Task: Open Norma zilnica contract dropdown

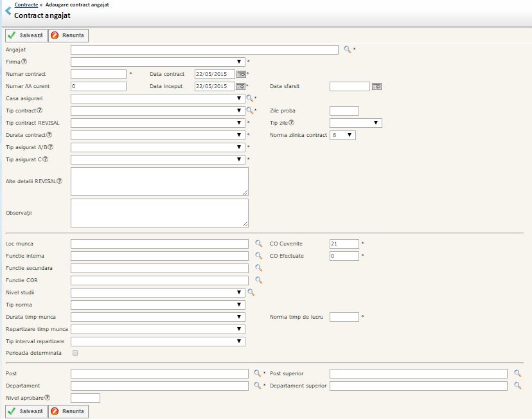Action: 342,135
